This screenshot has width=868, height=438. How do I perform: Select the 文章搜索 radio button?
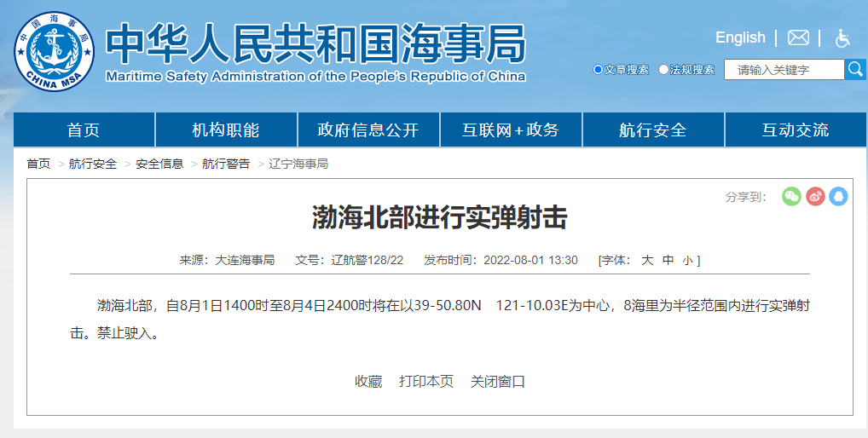(598, 70)
